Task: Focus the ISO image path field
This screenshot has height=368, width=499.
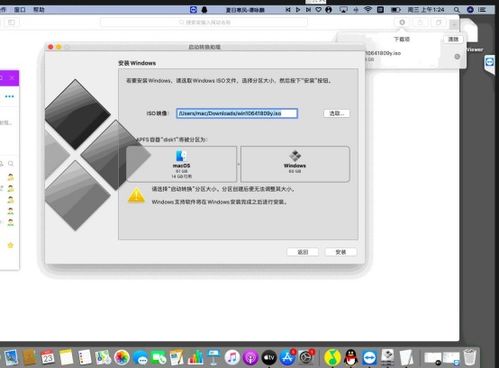Action: [x=237, y=113]
